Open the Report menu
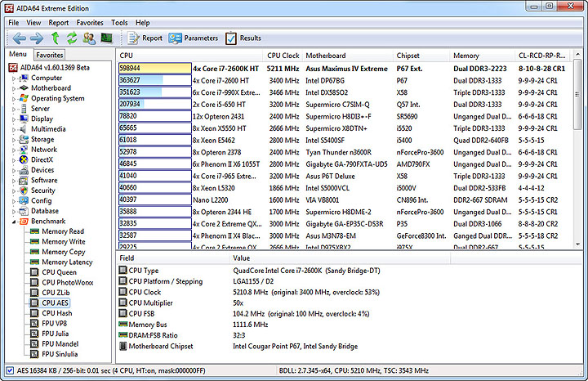 pos(59,23)
